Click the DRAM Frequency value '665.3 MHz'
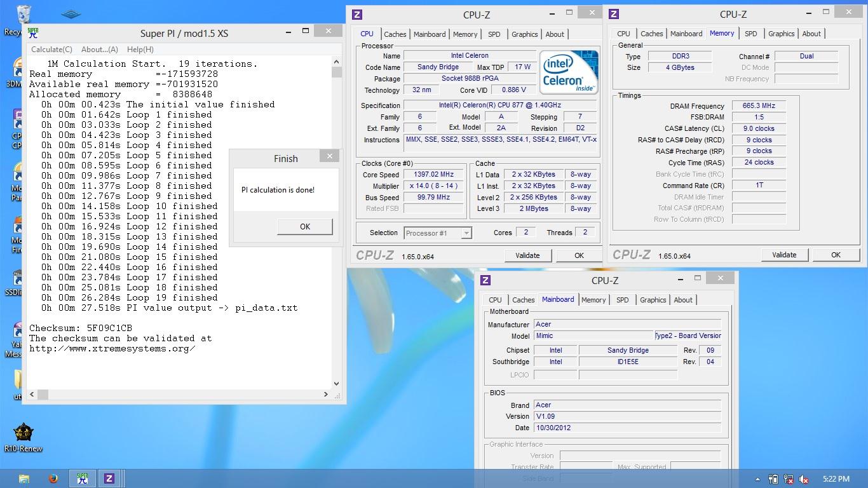The height and width of the screenshot is (488, 868). tap(759, 106)
